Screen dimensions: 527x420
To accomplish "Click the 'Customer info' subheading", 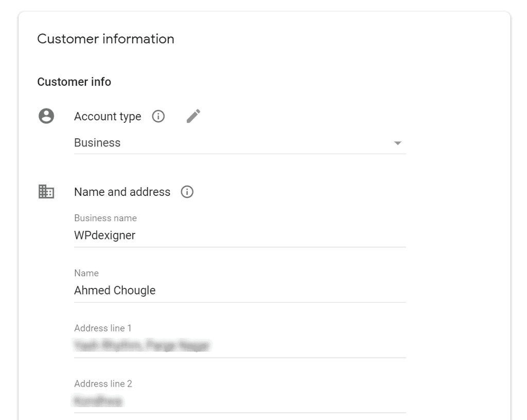I will coord(74,82).
